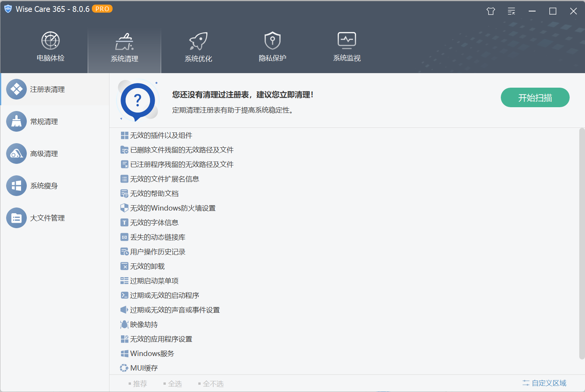Click the vertical scrollbar of the registry list
The width and height of the screenshot is (585, 392).
[x=582, y=243]
